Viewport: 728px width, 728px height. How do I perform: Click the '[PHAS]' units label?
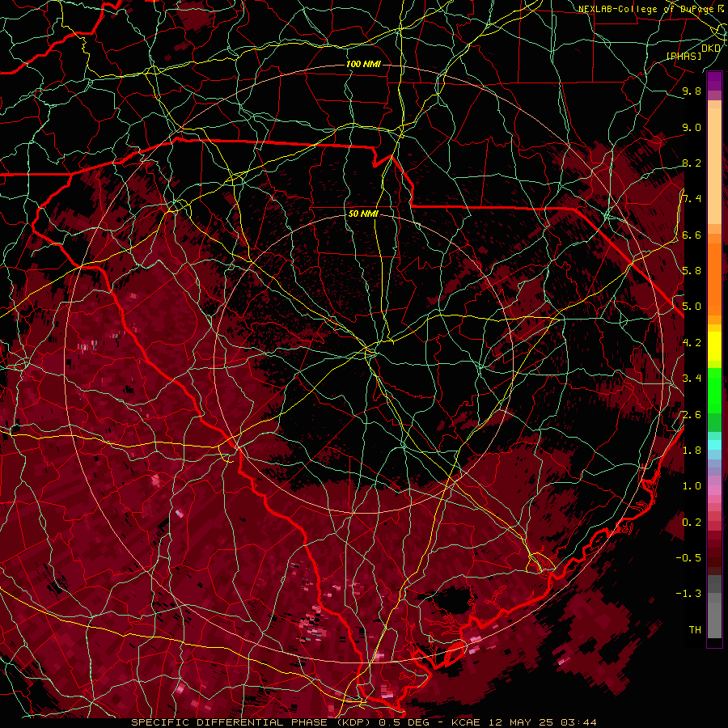(684, 56)
